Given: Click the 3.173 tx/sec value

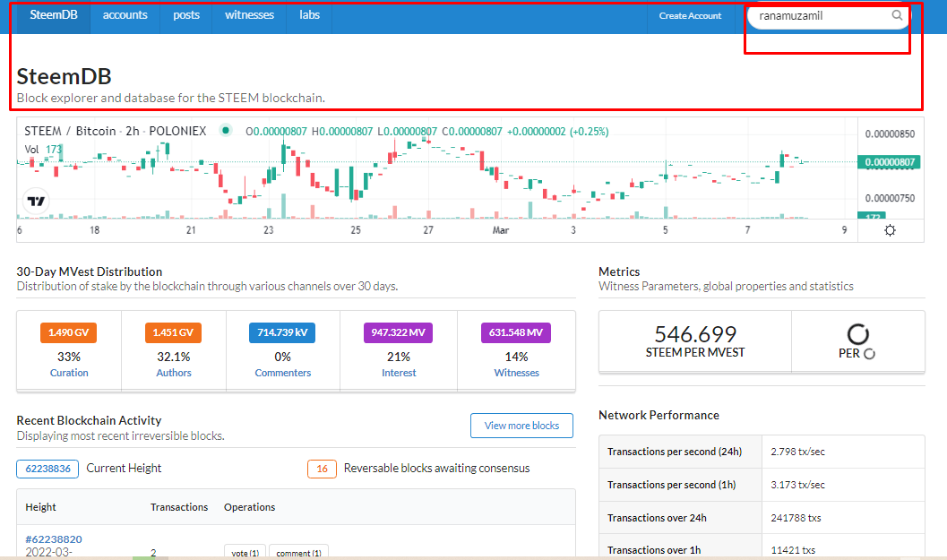Looking at the screenshot, I should (797, 485).
